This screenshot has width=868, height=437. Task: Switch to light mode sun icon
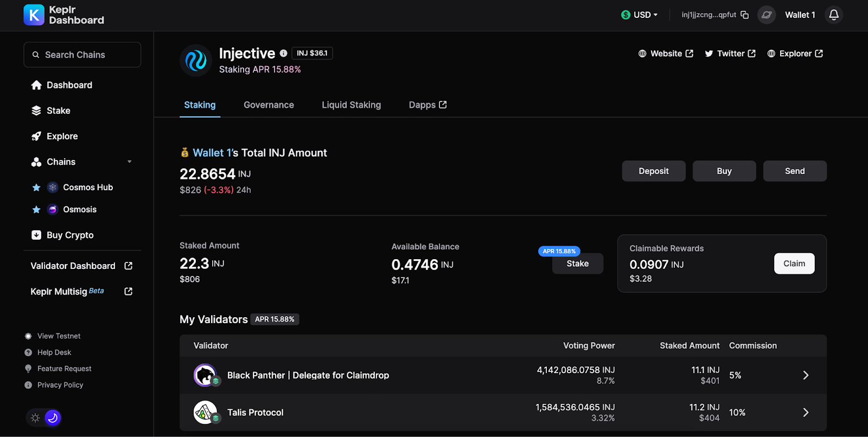[x=35, y=417]
